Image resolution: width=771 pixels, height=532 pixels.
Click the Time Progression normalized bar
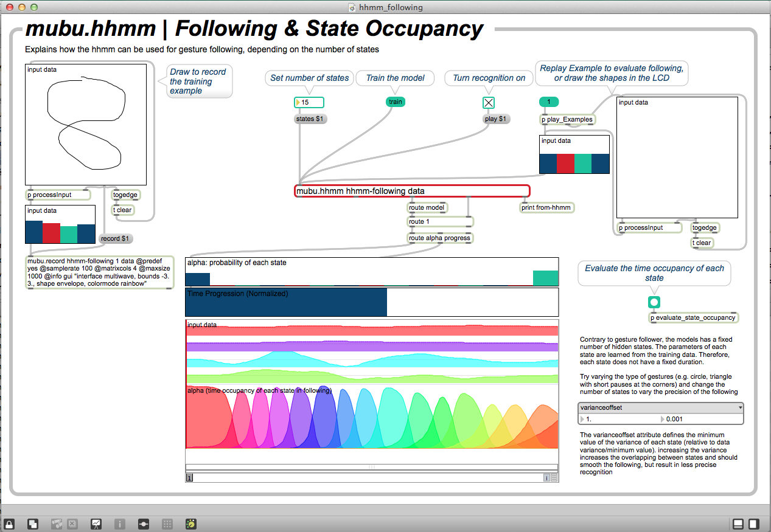pos(371,302)
